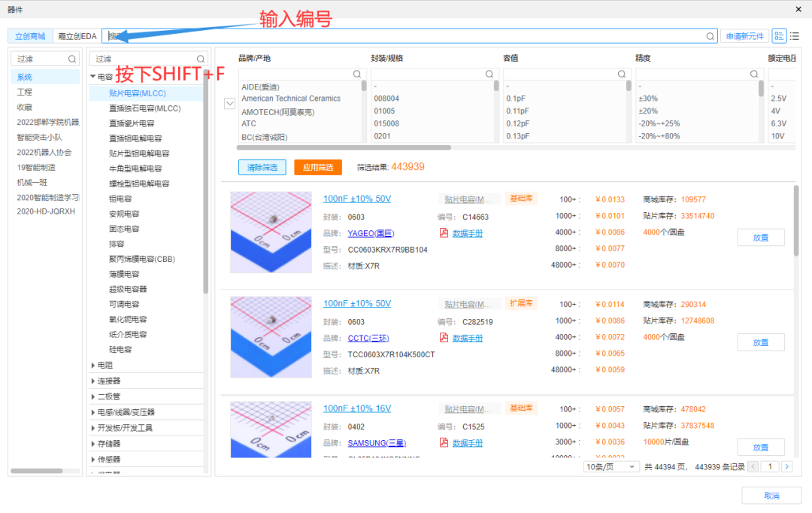Image resolution: width=812 pixels, height=513 pixels.
Task: Expand the 存储器 category
Action: 92,444
